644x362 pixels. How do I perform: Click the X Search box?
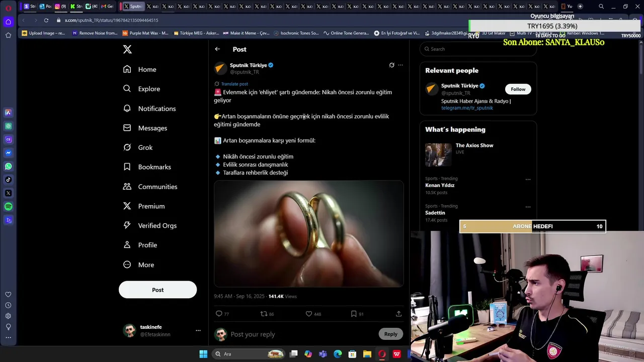(478, 49)
